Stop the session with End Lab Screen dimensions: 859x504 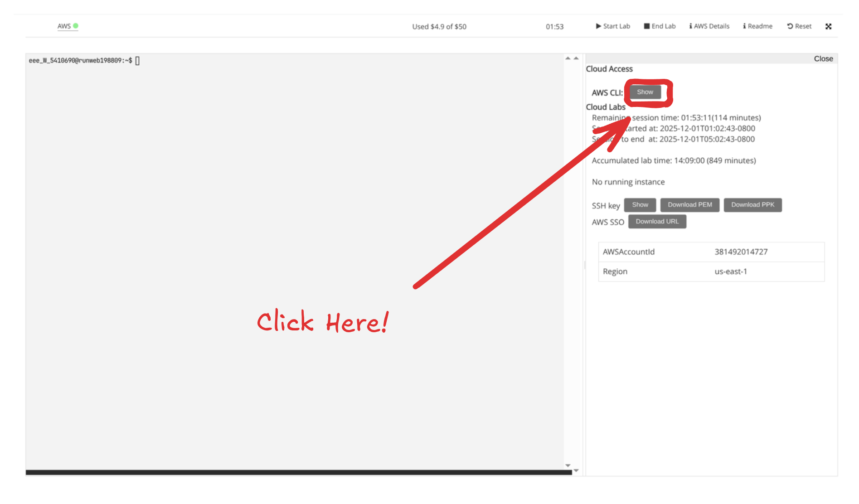(x=660, y=26)
